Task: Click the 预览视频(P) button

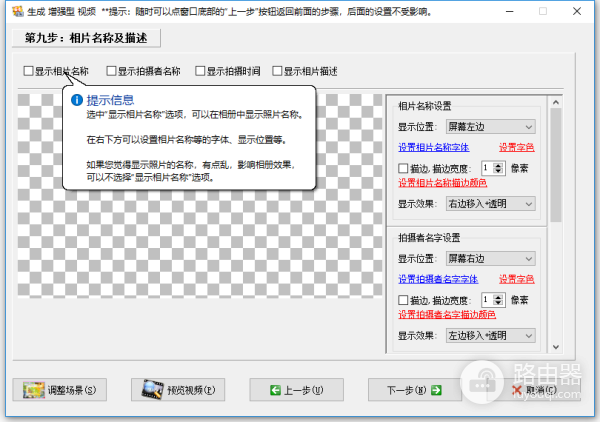Action: tap(178, 390)
